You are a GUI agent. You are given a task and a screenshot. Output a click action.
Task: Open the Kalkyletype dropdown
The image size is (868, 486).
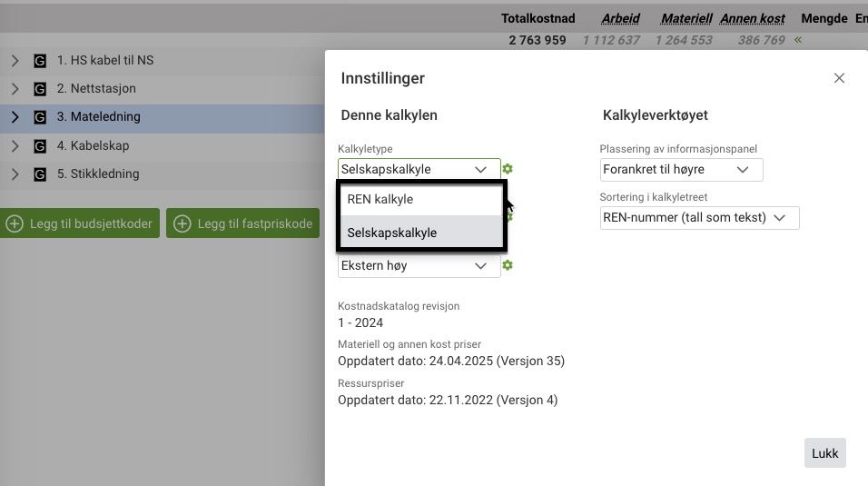coord(419,169)
